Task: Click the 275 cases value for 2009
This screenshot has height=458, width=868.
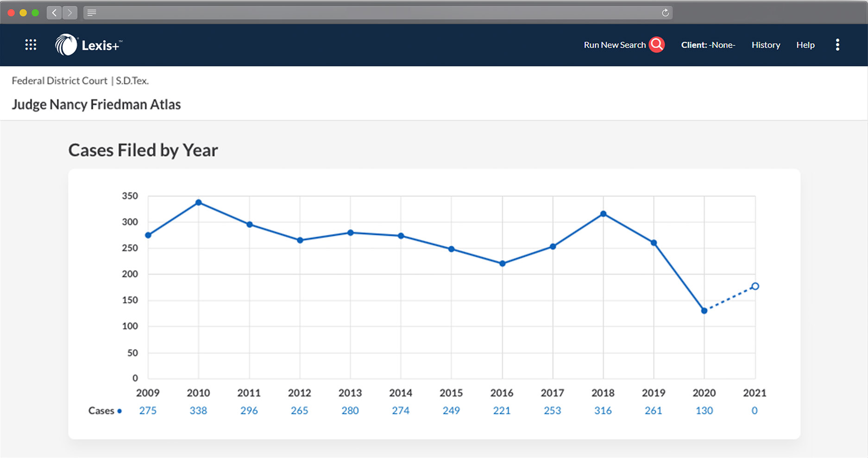Action: [x=148, y=411]
